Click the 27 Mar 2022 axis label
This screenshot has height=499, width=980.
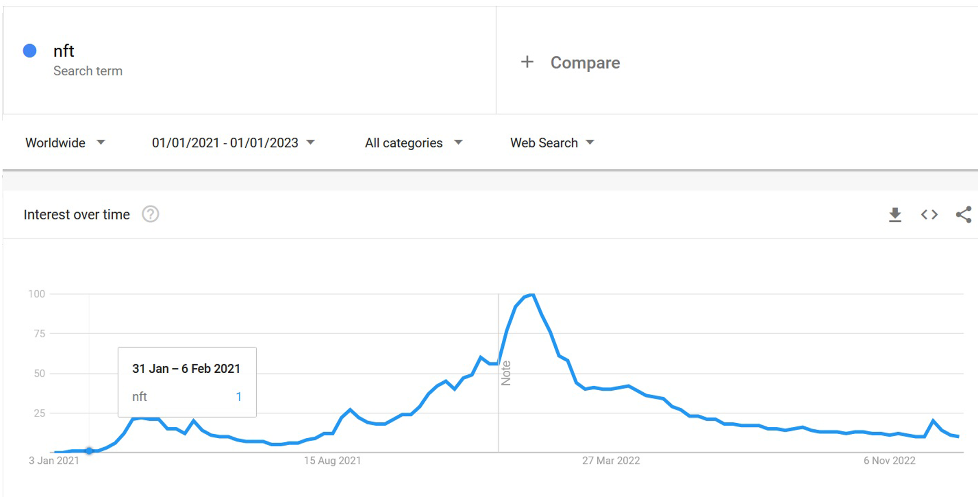611,461
